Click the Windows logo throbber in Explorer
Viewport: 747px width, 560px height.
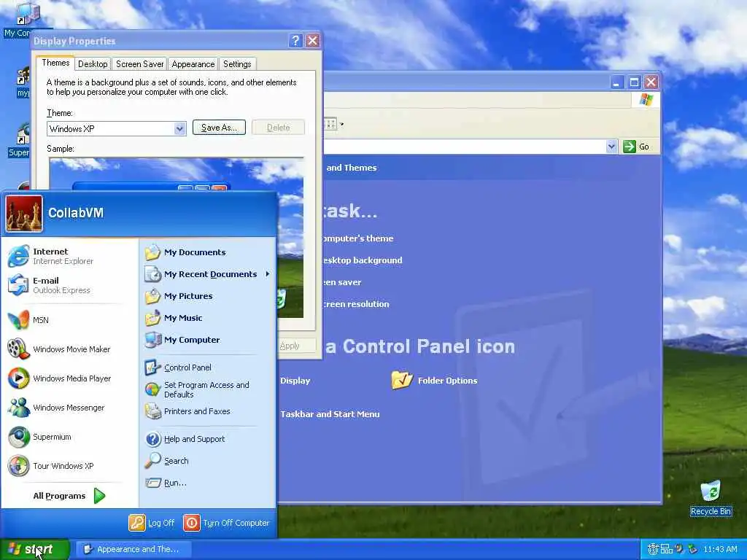(646, 99)
